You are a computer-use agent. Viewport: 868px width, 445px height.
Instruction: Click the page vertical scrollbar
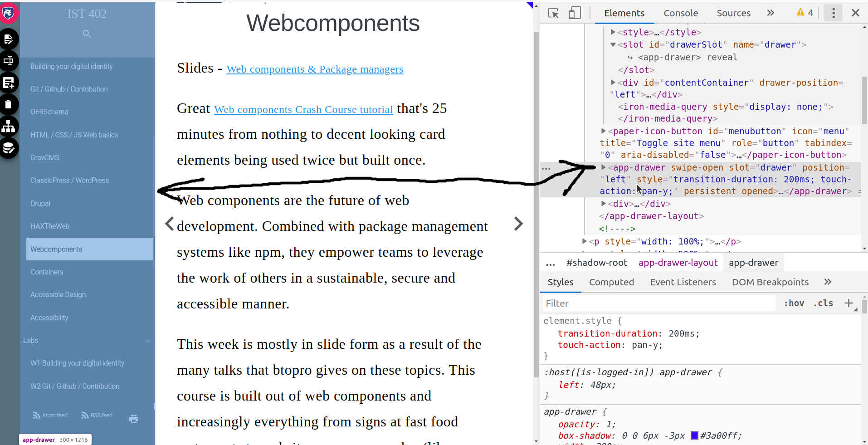coord(536,204)
